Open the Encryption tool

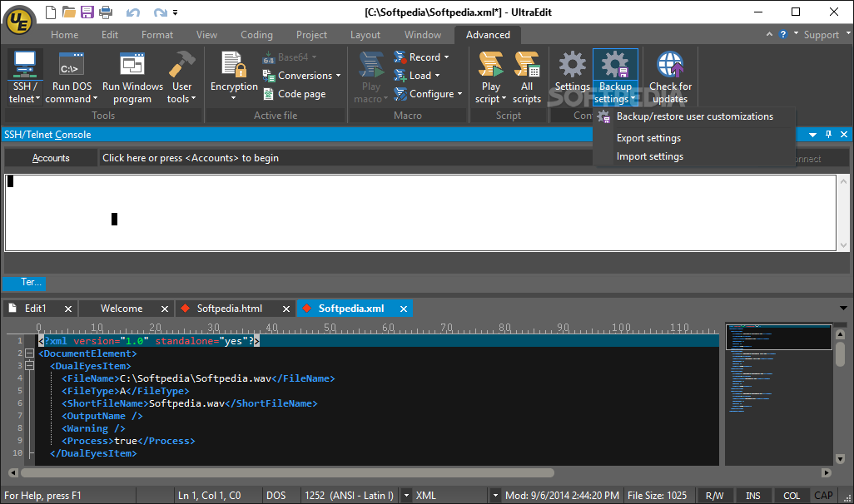(234, 77)
